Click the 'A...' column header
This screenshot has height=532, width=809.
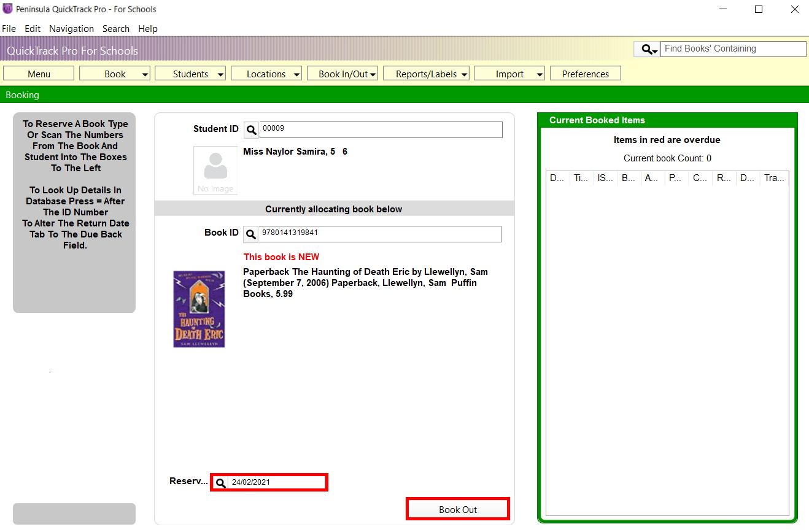pyautogui.click(x=652, y=179)
